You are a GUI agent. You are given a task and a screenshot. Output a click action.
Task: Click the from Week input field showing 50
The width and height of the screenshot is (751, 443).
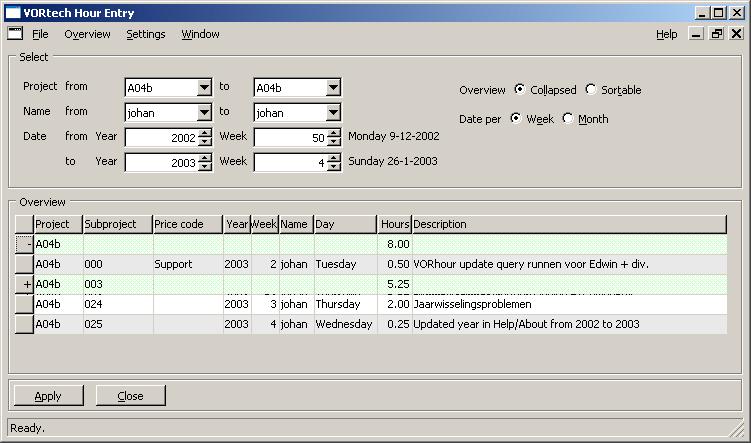(291, 137)
